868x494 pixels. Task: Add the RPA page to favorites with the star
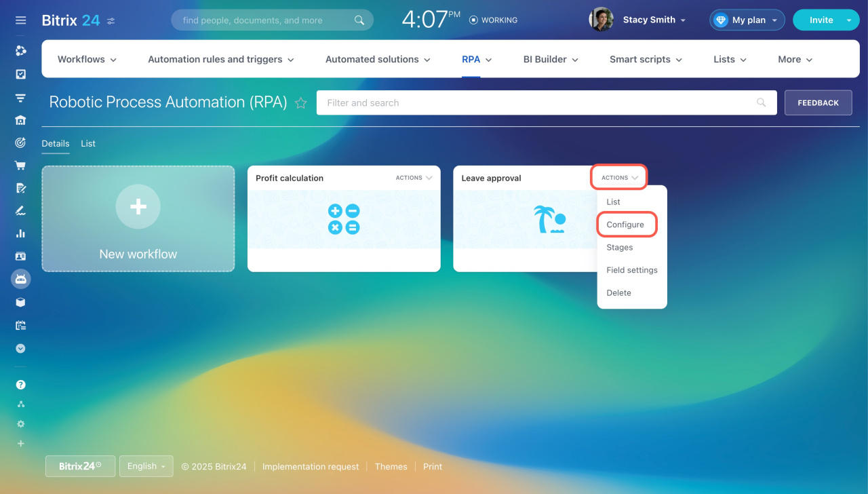(301, 103)
